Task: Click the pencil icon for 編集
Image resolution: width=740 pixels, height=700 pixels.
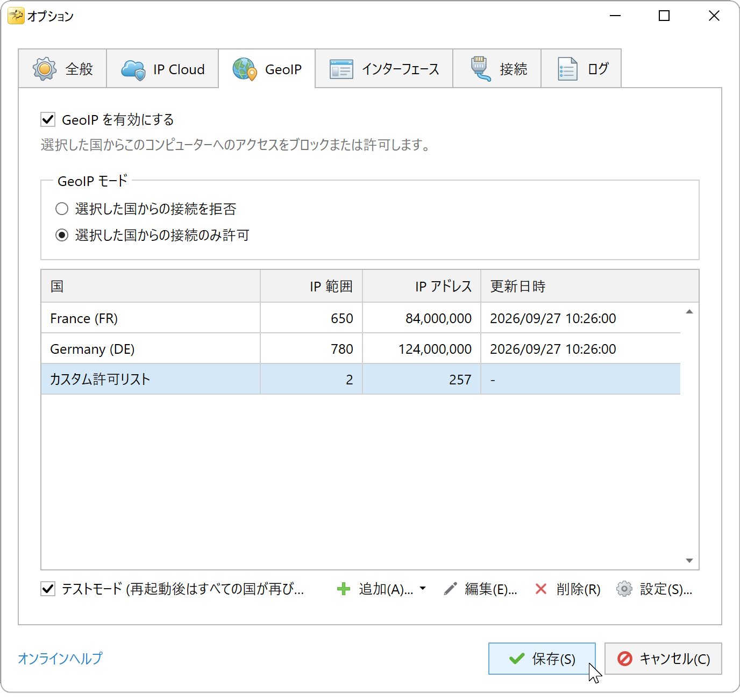Action: (450, 589)
